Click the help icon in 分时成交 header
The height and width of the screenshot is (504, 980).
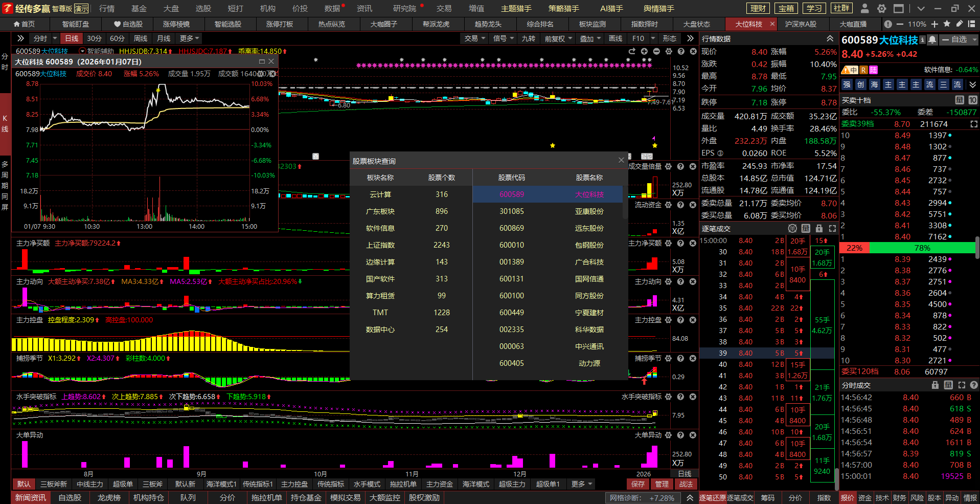pyautogui.click(x=974, y=385)
